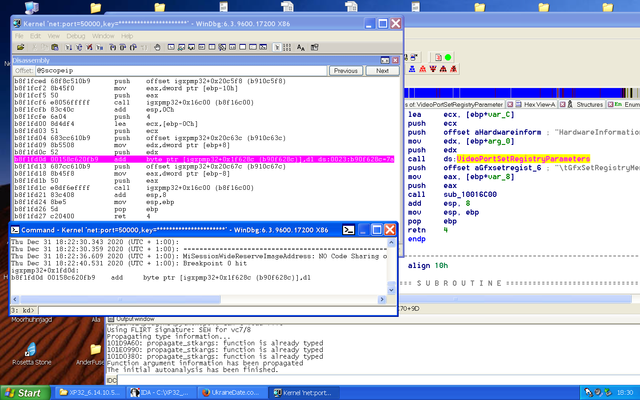Open the Scratch Pad window via its toolbar icon
This screenshot has width=640, height=400.
pos(242,47)
